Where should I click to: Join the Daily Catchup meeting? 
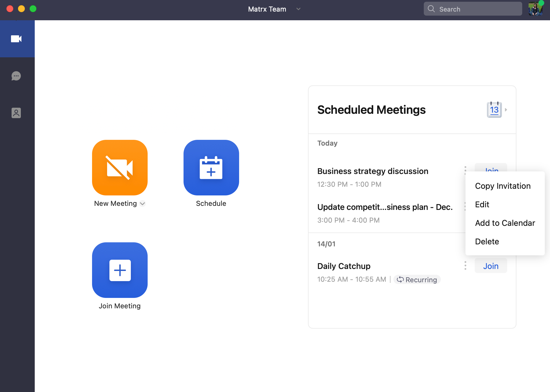click(491, 266)
